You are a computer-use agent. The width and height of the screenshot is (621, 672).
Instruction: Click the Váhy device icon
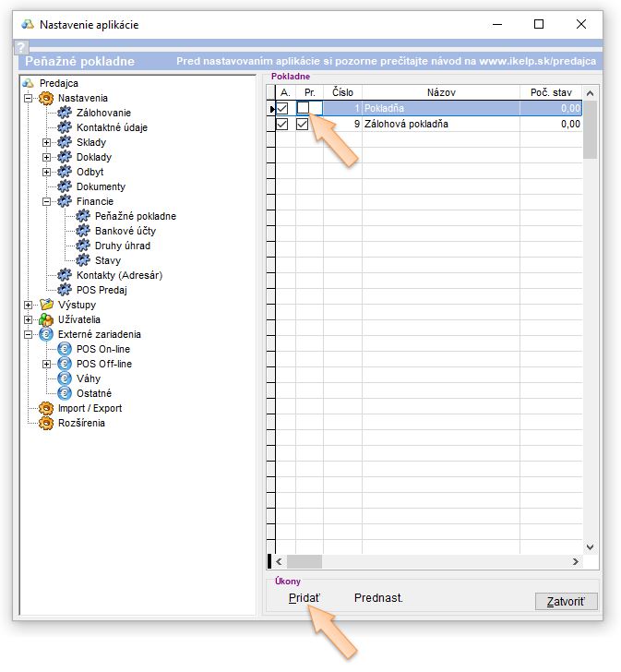point(64,378)
